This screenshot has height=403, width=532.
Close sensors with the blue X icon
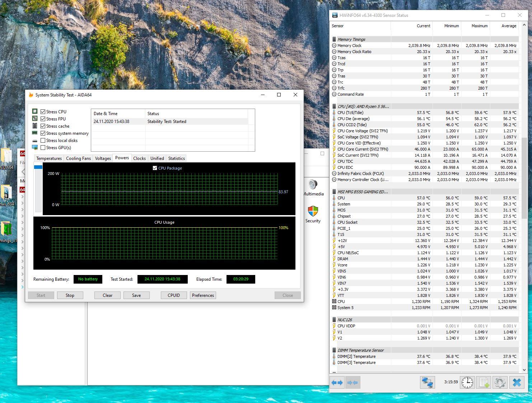coord(517,383)
